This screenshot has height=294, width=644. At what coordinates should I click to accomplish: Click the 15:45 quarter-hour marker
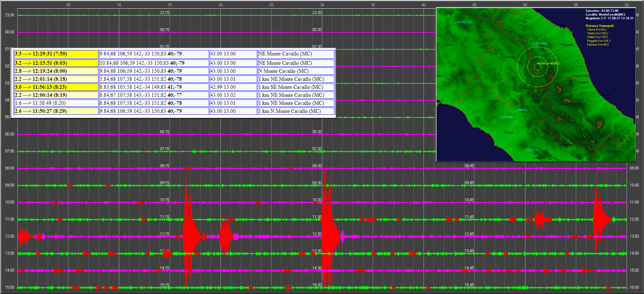point(469,285)
